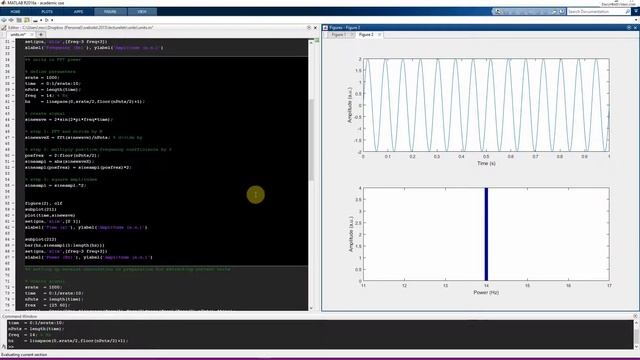Screen dimensions: 640x360
Task: Click code line 'srate = 1000;' on line 37
Action: [42, 78]
